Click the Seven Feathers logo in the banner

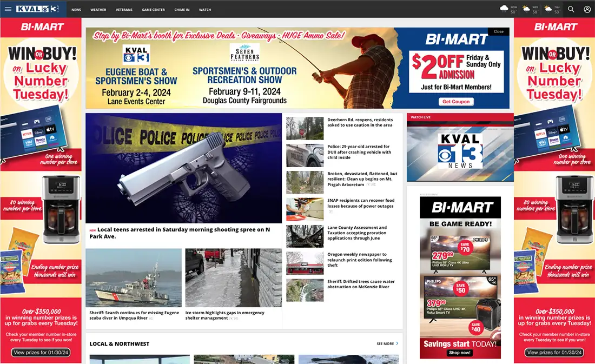244,53
